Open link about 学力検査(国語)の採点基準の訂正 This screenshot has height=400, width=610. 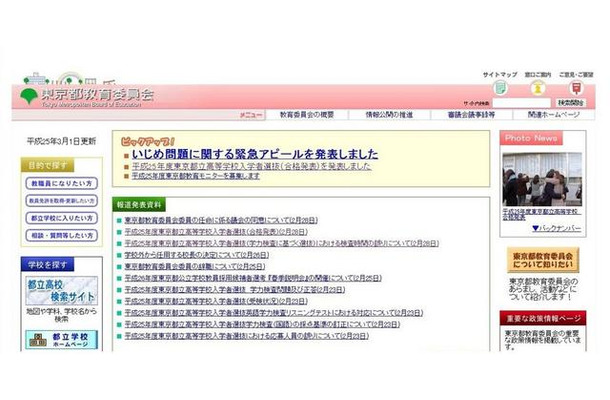pyautogui.click(x=262, y=324)
